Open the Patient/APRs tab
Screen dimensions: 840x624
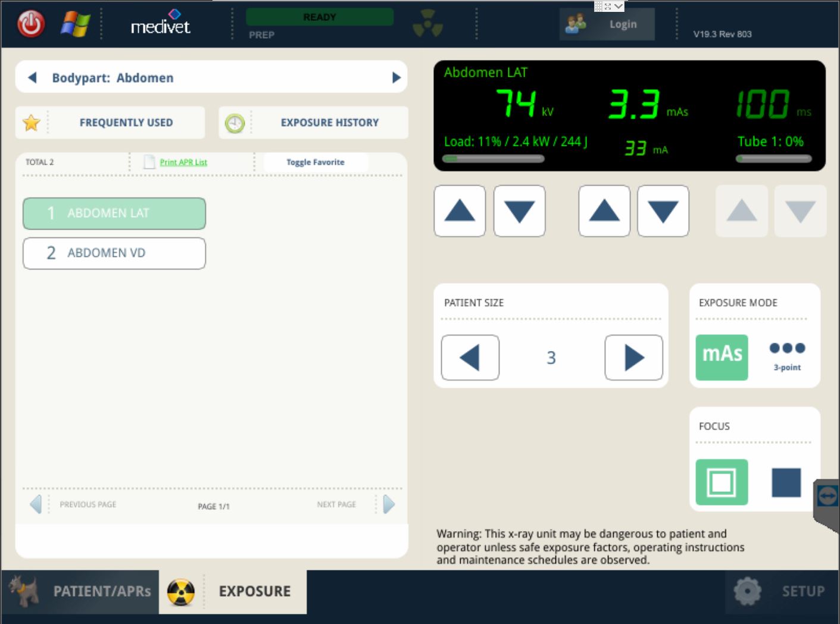(80, 591)
